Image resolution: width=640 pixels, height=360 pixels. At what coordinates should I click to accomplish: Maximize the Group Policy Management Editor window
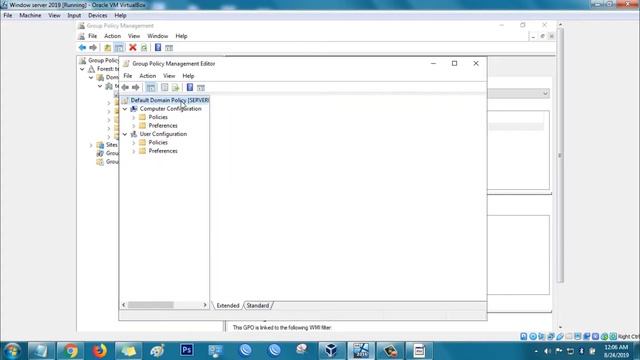coord(454,64)
